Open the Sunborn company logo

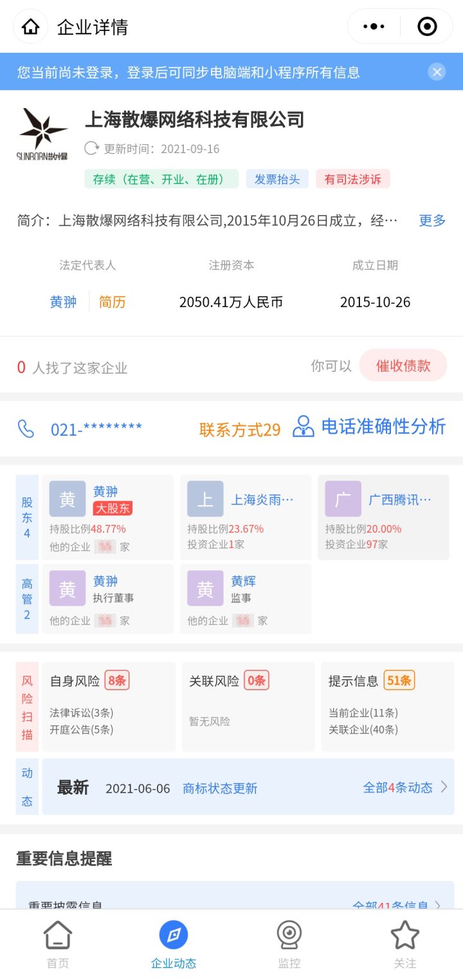click(x=42, y=133)
